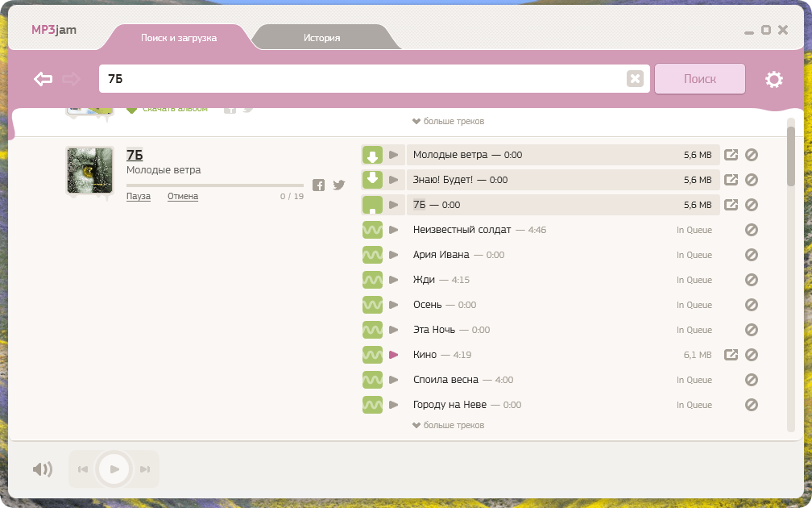Cancel download of Знаю! Будет! track

click(x=752, y=179)
